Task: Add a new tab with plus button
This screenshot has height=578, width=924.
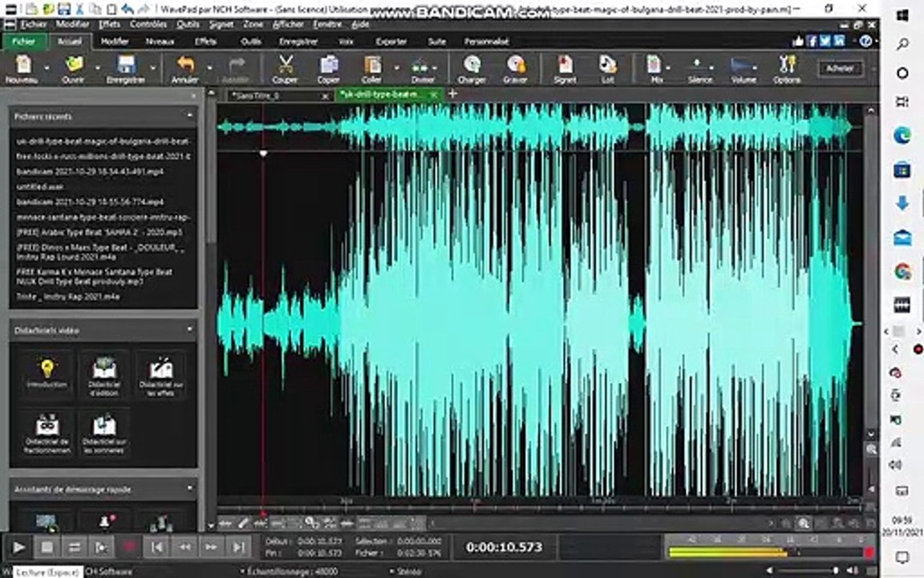Action: point(452,94)
